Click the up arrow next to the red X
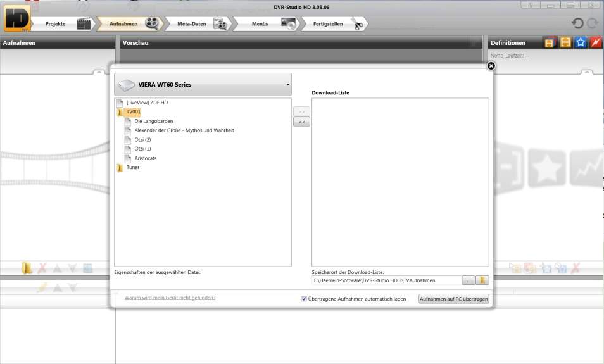This screenshot has width=604, height=364. [57, 268]
